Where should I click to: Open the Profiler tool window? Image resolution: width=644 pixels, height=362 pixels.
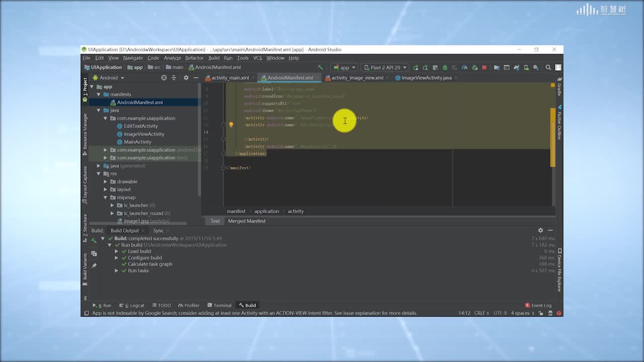tap(189, 305)
